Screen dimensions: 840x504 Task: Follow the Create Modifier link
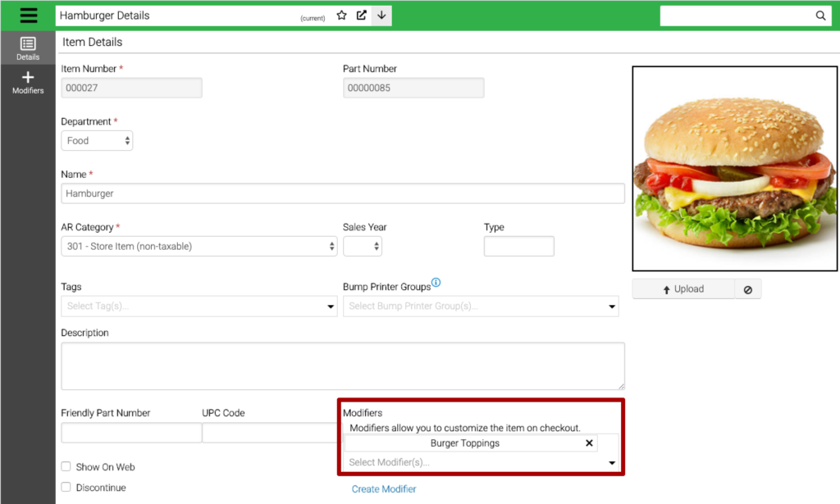[x=384, y=489]
